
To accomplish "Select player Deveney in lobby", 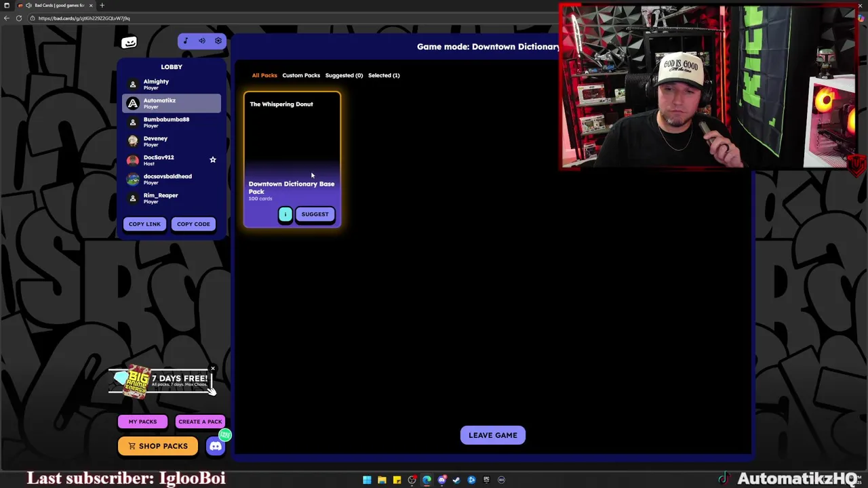I will click(172, 142).
